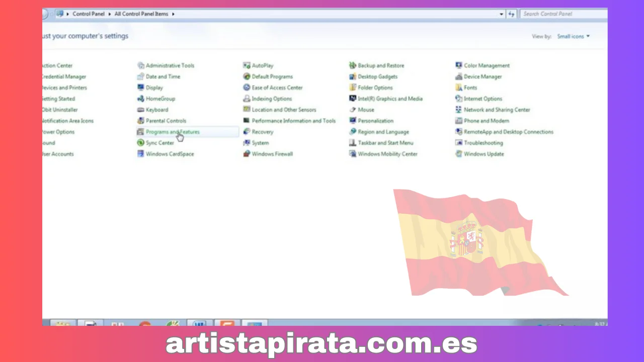Open the address bar history dropdown arrow

[502, 14]
